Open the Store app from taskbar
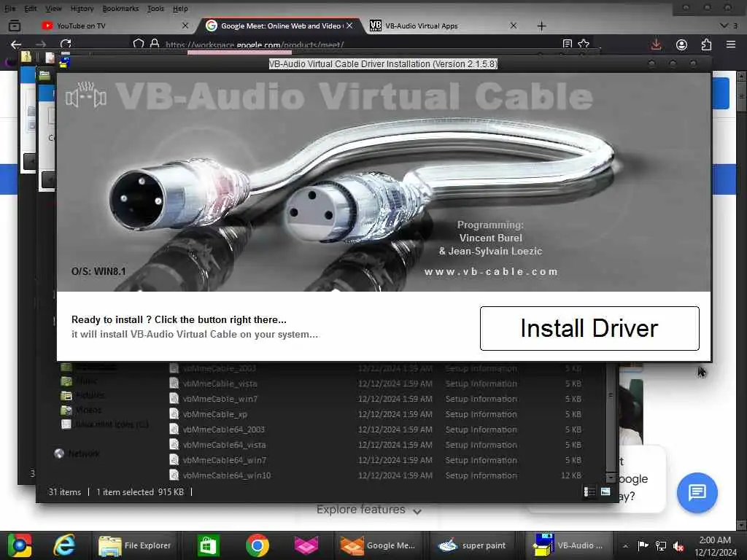Screen dimensions: 747x560 tap(208, 545)
